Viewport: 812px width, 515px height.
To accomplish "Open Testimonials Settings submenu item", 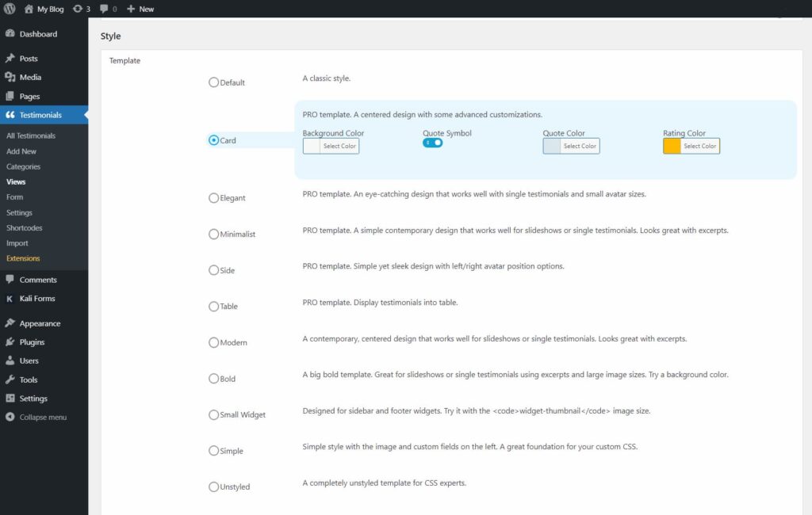I will 19,212.
